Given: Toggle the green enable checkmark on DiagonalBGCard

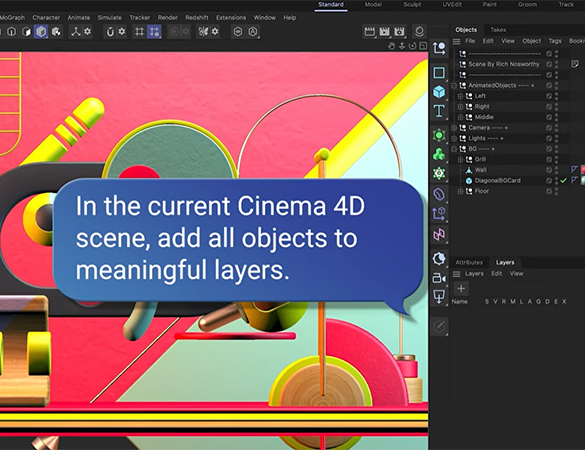Looking at the screenshot, I should [x=563, y=181].
